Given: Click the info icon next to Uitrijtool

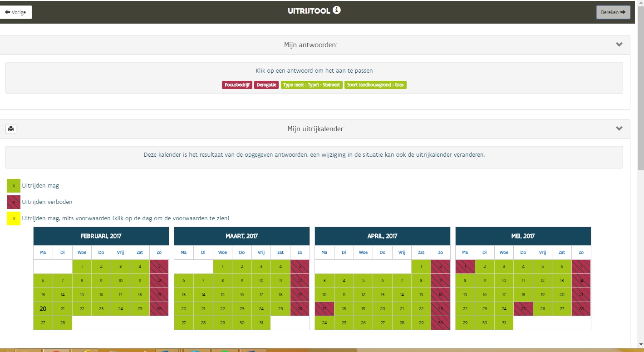Looking at the screenshot, I should pos(337,10).
